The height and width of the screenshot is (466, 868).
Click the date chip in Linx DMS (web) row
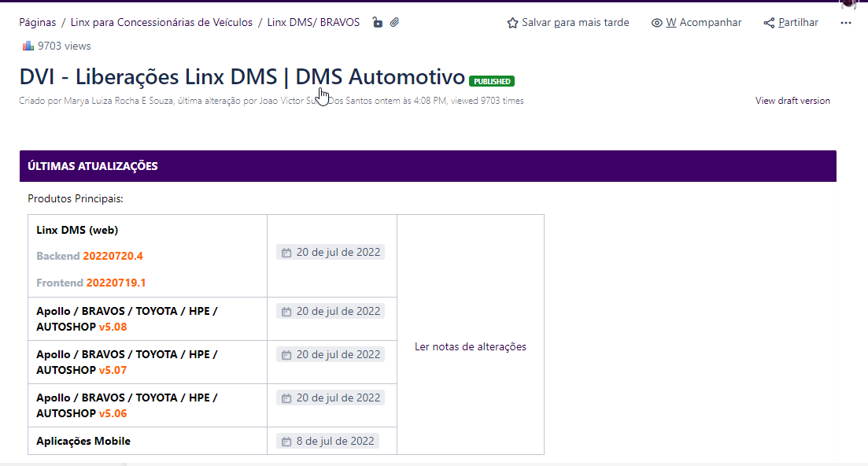coord(331,253)
